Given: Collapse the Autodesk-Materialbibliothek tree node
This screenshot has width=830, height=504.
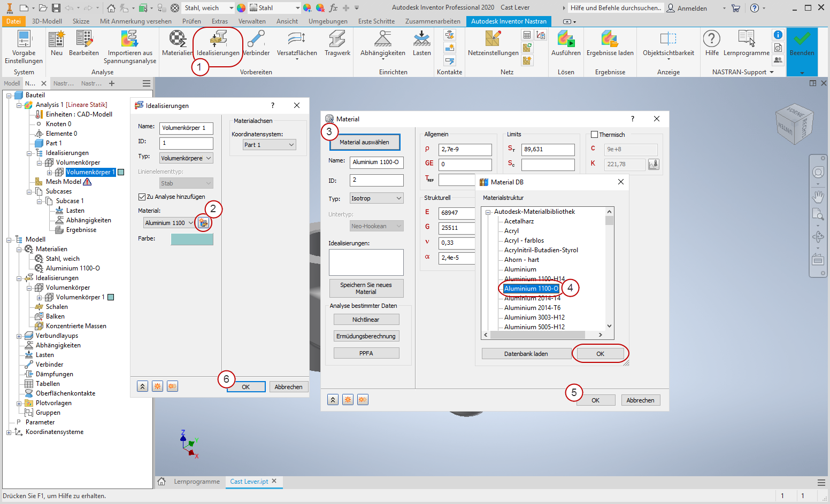Looking at the screenshot, I should pos(488,212).
